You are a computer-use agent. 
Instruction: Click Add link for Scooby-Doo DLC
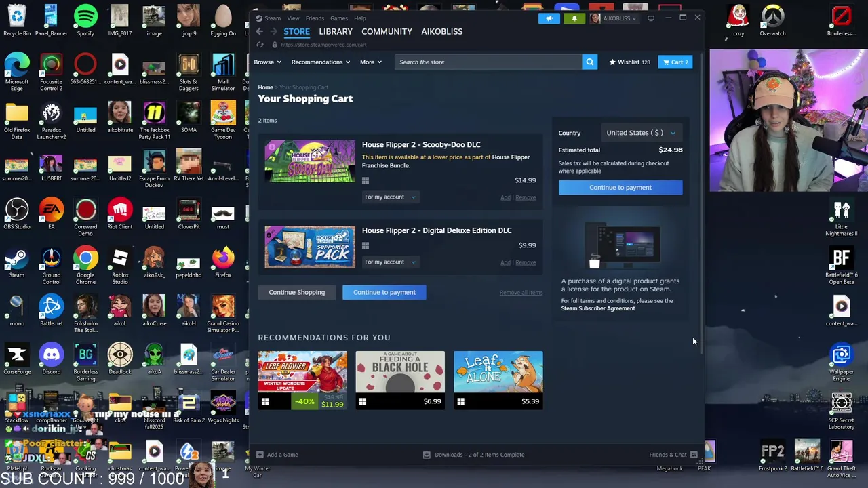click(x=505, y=197)
